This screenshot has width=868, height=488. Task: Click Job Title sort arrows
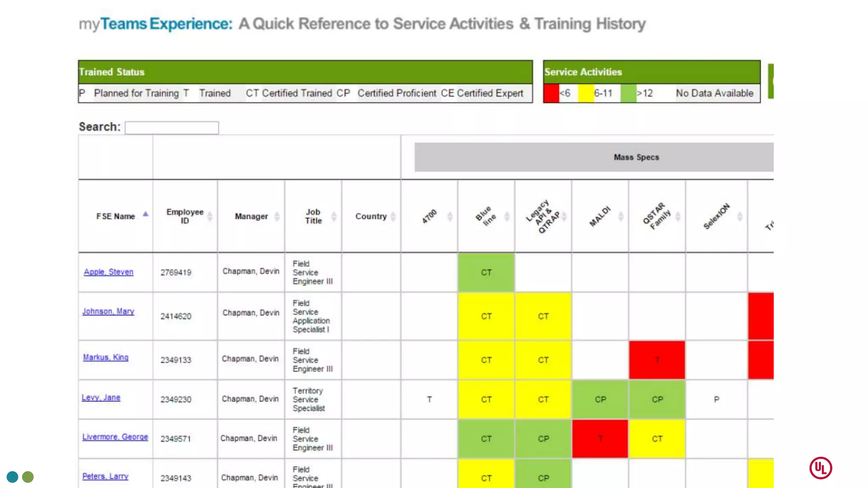(x=334, y=216)
